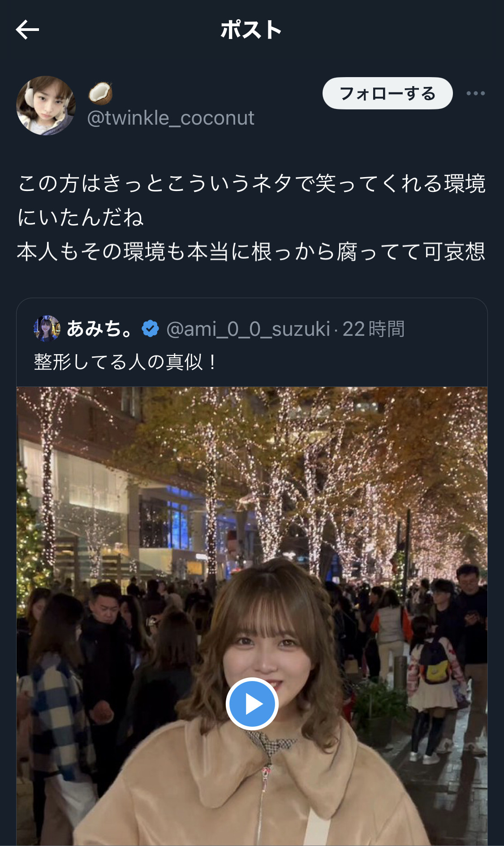Image resolution: width=504 pixels, height=846 pixels.
Task: Open twinkle_coconut's profile avatar
Action: (46, 105)
